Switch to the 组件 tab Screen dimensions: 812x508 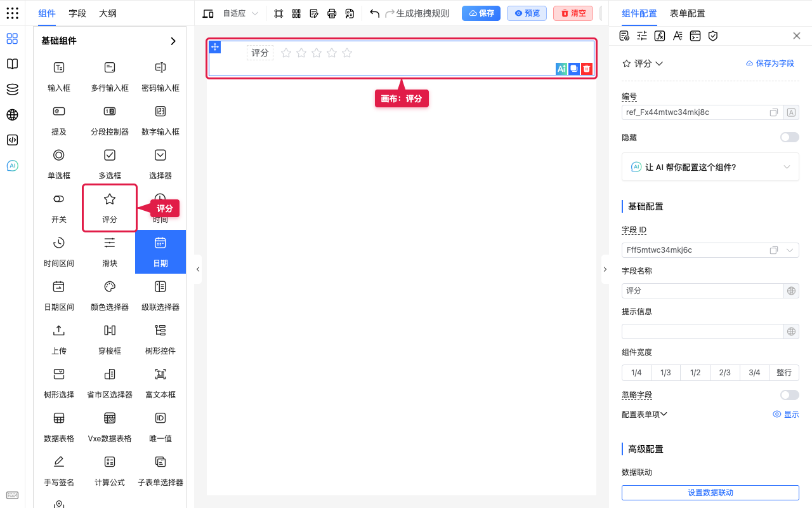pos(47,13)
